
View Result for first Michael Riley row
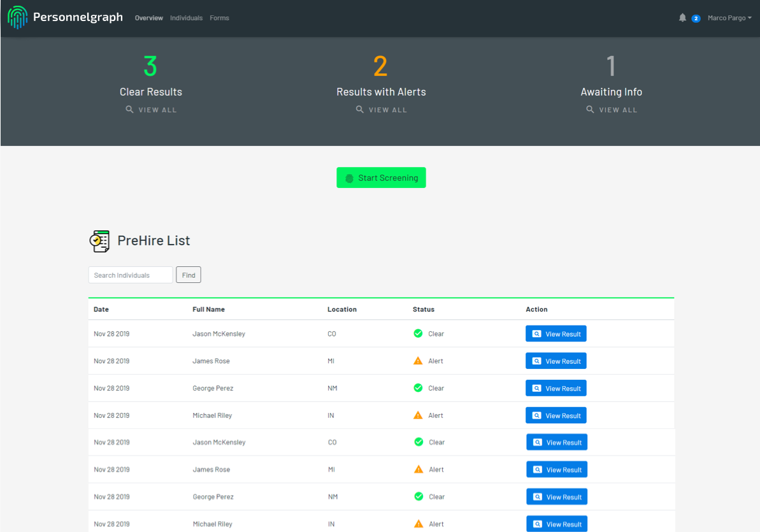click(x=556, y=415)
